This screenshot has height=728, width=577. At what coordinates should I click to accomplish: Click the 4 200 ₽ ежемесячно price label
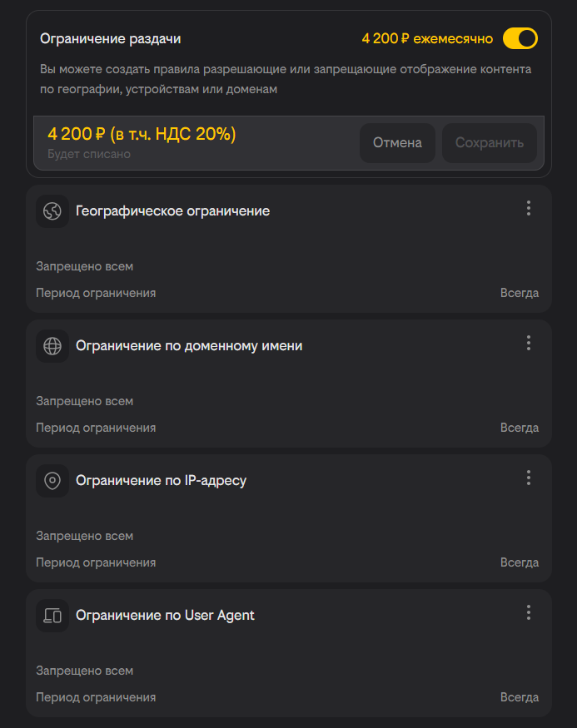427,39
